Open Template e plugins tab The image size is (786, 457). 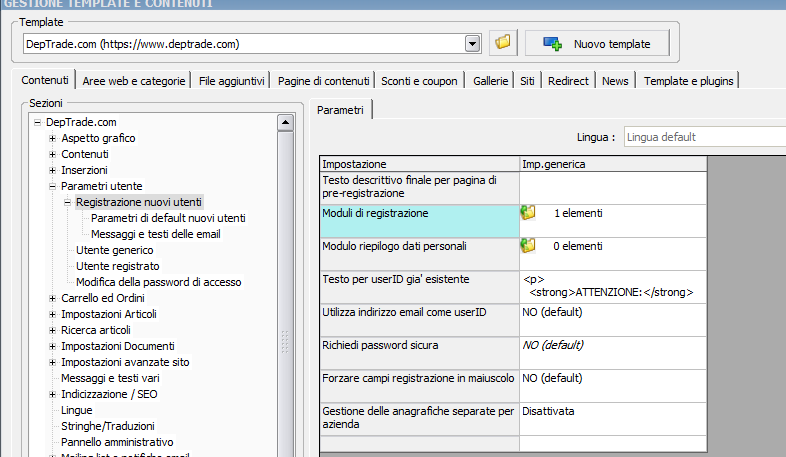point(688,81)
